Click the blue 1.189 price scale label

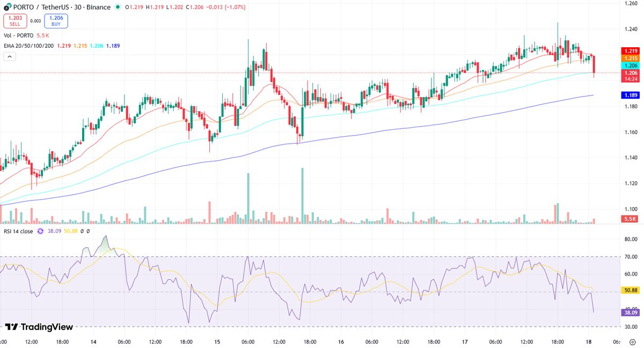[630, 95]
